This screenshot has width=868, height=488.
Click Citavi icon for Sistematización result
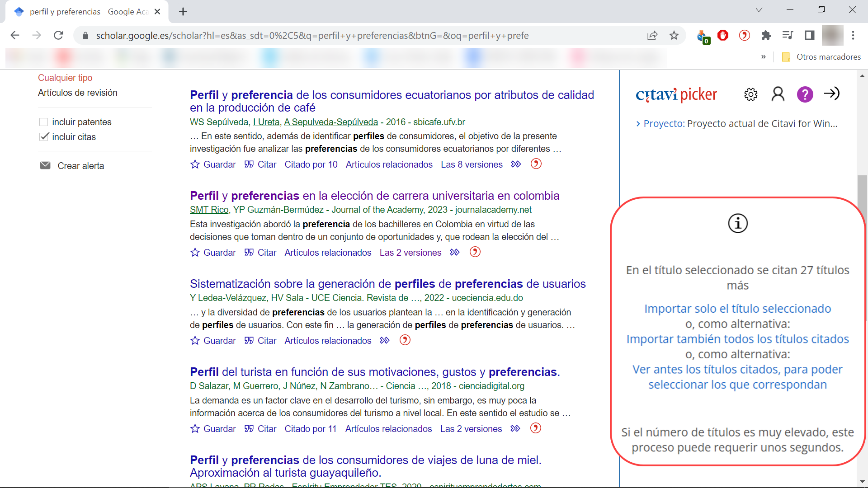point(405,340)
